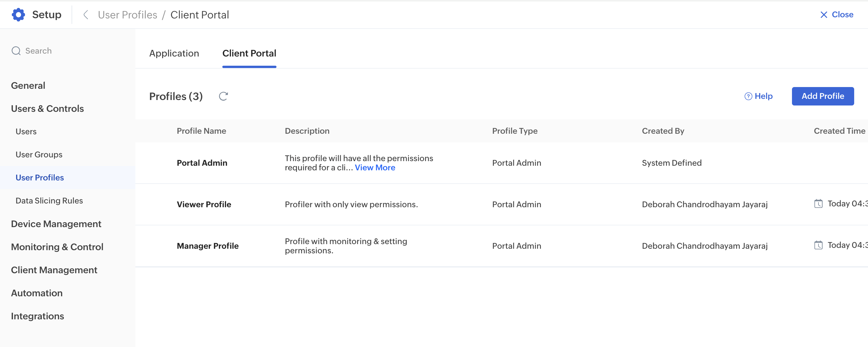
Task: Open View More description link
Action: (375, 168)
